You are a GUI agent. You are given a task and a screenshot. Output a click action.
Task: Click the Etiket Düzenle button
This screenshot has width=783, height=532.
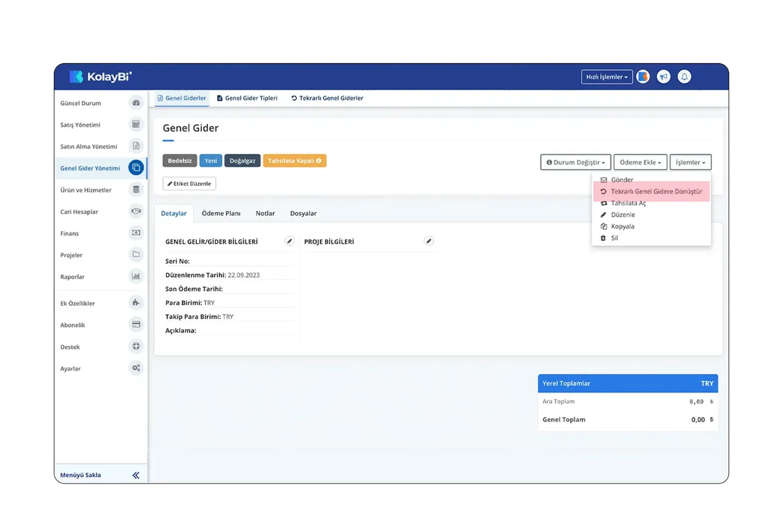pyautogui.click(x=189, y=183)
